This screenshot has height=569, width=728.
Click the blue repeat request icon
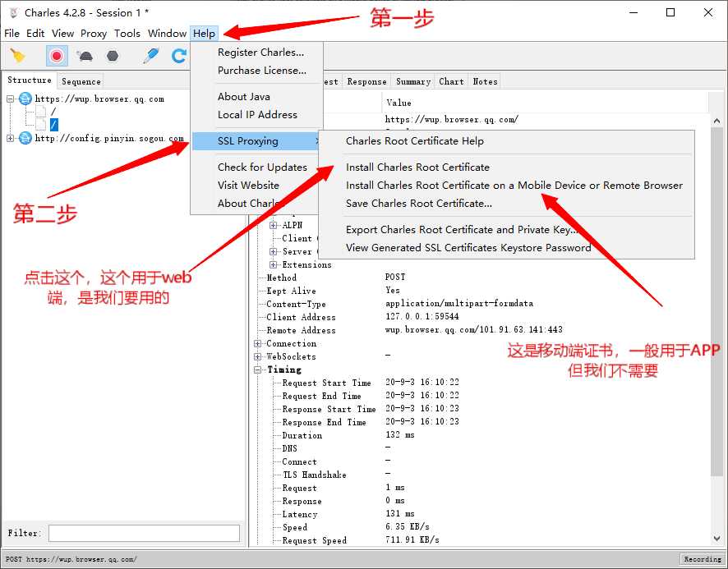pos(179,56)
